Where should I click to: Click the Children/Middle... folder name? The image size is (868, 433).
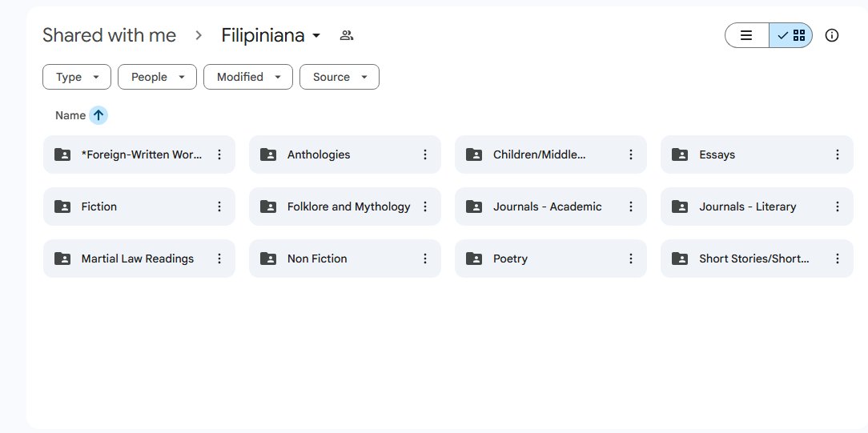click(539, 154)
